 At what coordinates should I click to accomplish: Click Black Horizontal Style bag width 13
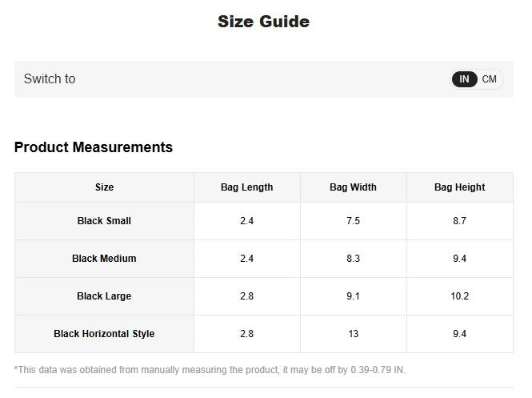pos(353,334)
